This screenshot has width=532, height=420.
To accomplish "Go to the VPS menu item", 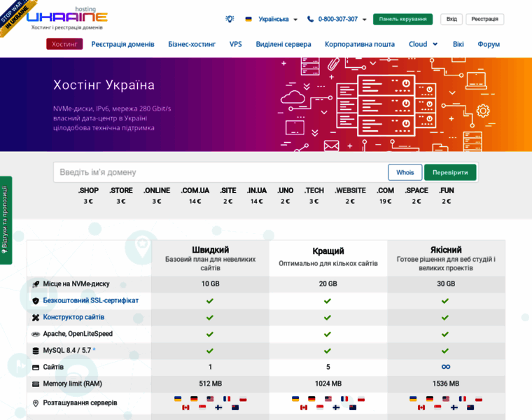I will point(236,44).
